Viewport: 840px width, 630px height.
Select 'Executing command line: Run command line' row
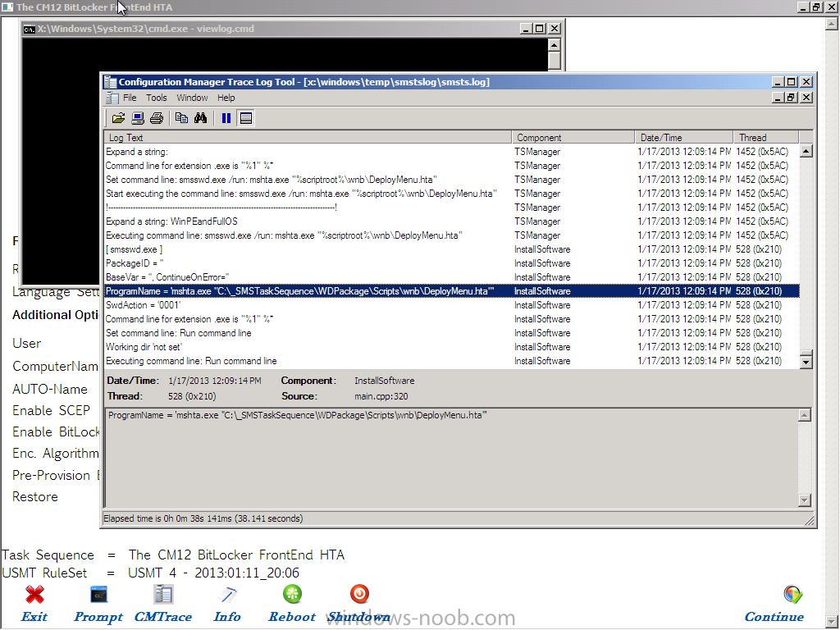point(452,361)
